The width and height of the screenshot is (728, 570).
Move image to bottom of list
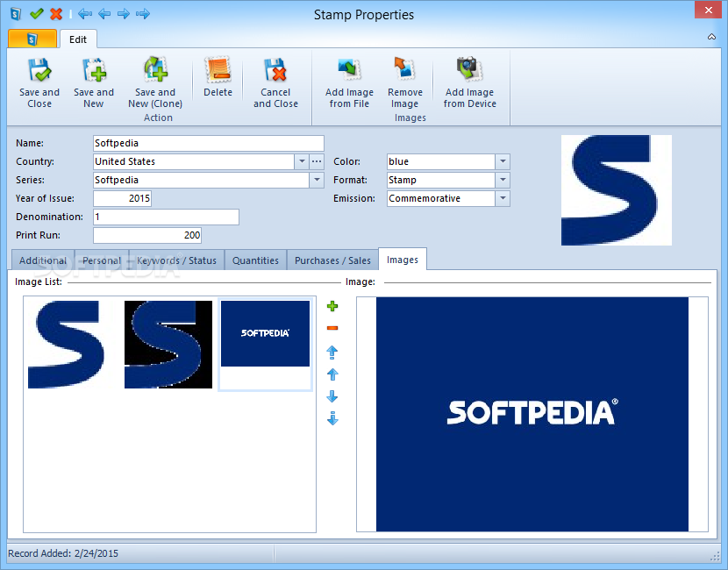(x=332, y=418)
